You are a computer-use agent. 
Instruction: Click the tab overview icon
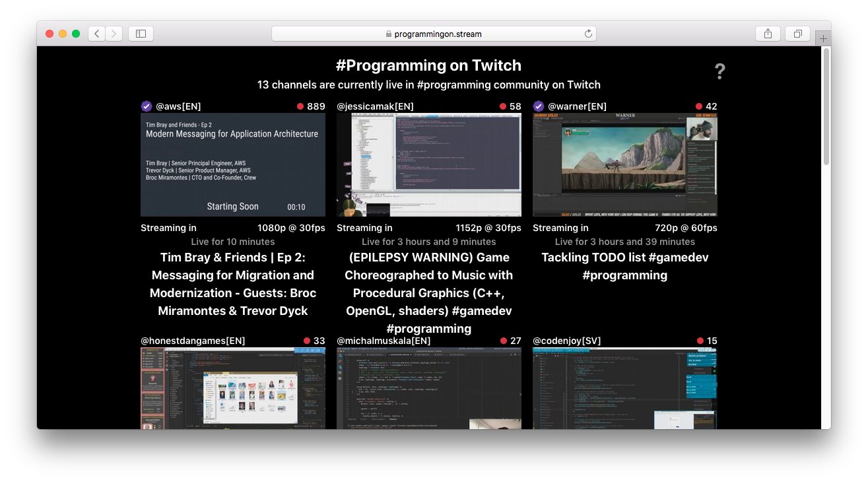point(797,33)
